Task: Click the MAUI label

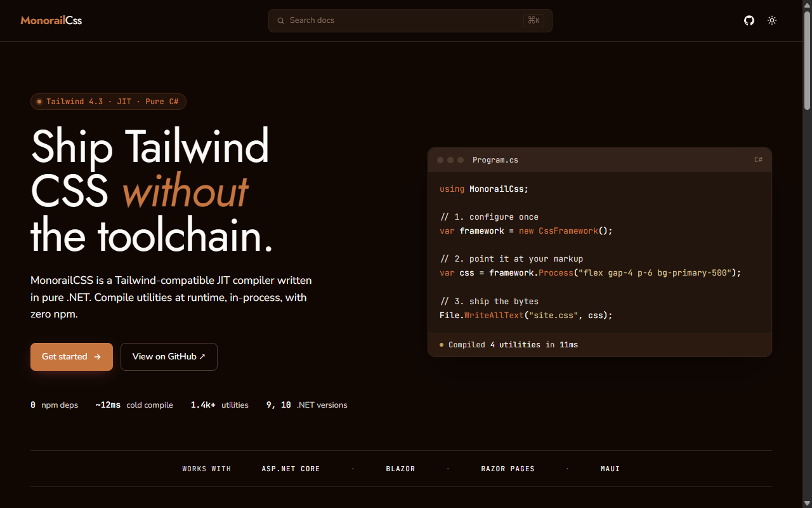Action: pyautogui.click(x=610, y=469)
